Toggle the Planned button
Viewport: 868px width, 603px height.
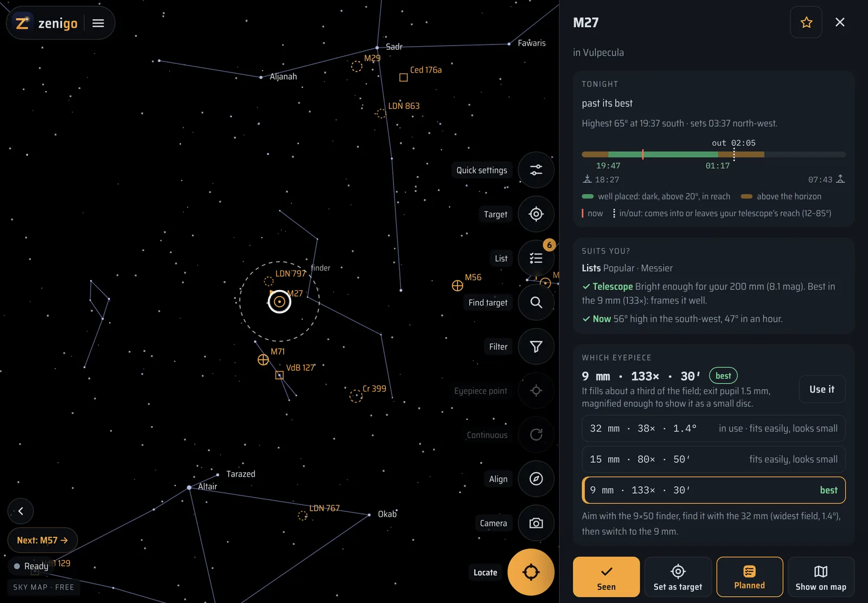click(x=750, y=577)
